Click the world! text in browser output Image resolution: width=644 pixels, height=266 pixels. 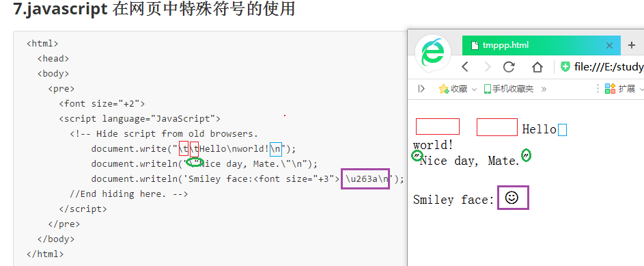(x=433, y=145)
